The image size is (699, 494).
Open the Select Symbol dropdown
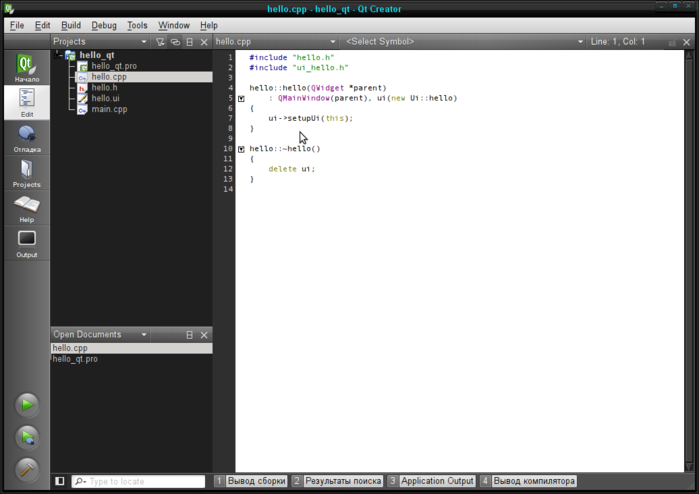[x=463, y=41]
